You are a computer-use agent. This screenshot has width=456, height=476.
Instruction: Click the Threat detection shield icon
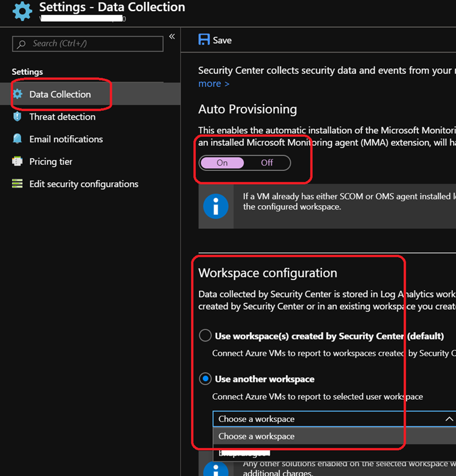[17, 117]
